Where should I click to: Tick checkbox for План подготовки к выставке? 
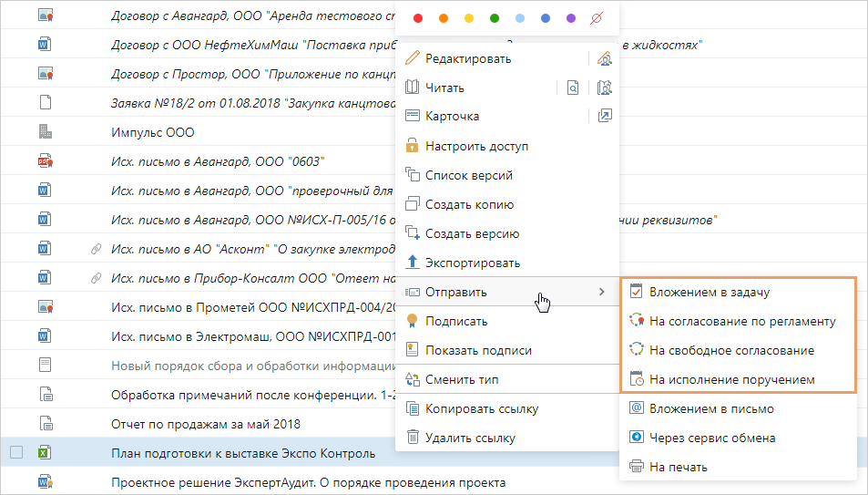click(16, 453)
